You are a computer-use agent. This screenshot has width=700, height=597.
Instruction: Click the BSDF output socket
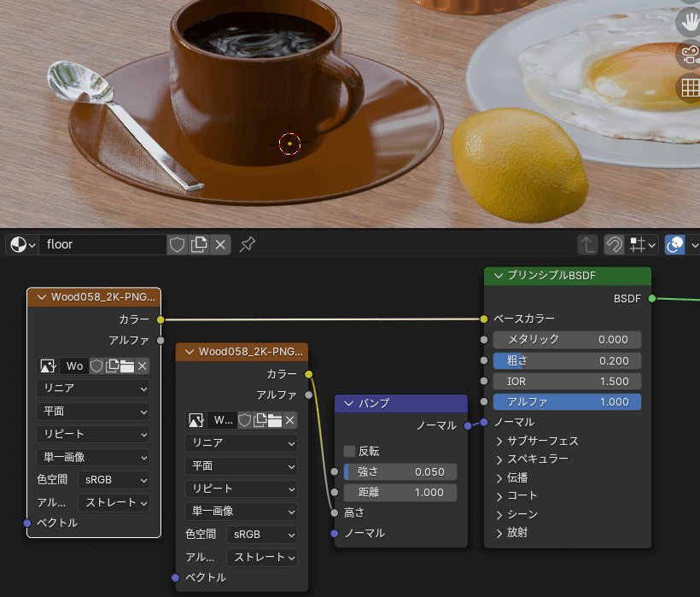coord(652,298)
